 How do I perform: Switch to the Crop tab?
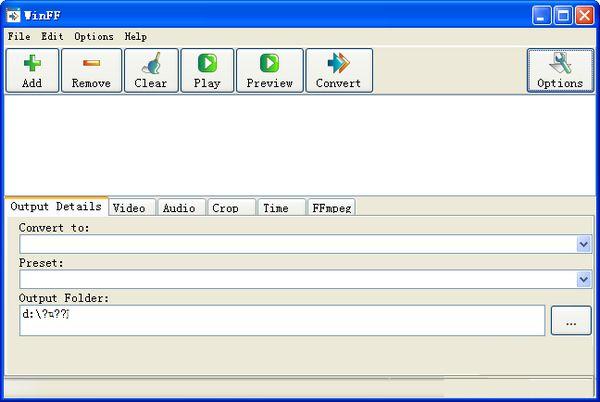coord(232,208)
